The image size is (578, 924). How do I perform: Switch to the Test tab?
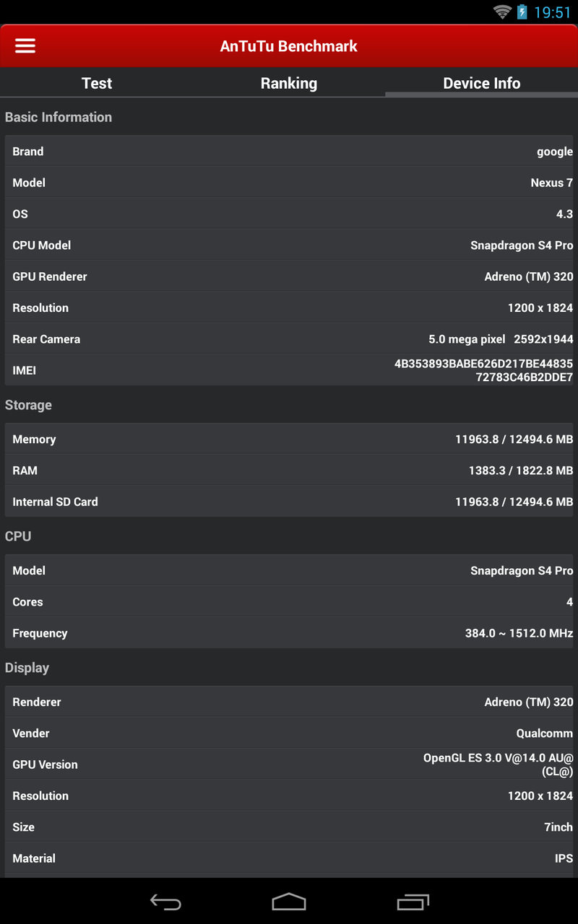pos(97,83)
